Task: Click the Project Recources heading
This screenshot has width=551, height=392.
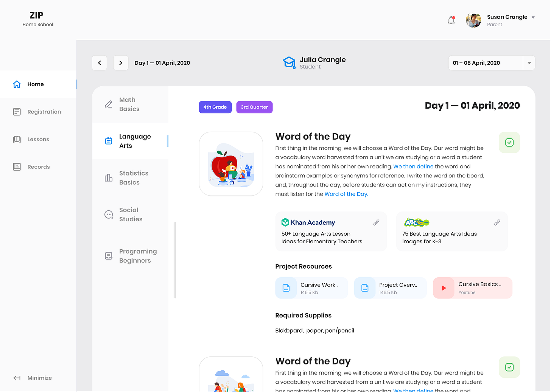Action: (x=304, y=266)
